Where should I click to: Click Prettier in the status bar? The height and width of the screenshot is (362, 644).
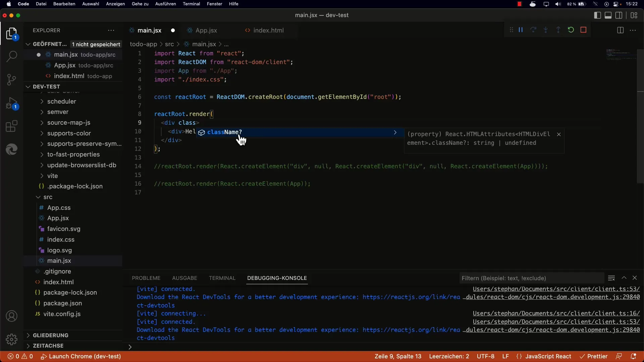pos(593,356)
